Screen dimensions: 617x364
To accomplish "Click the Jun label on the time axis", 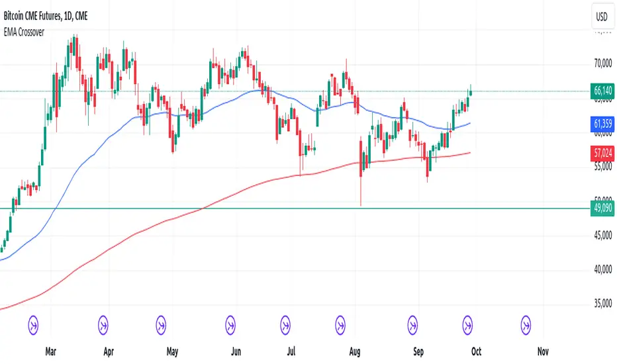I will (x=236, y=351).
